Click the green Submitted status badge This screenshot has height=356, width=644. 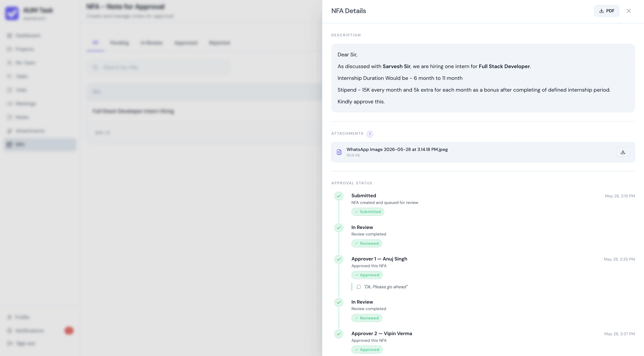click(x=368, y=212)
